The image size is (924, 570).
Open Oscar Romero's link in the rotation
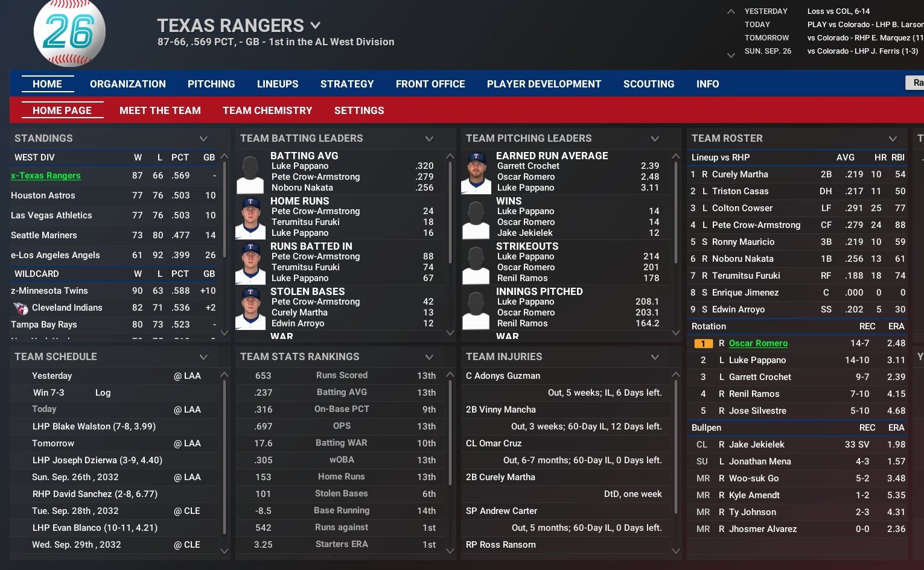(758, 343)
